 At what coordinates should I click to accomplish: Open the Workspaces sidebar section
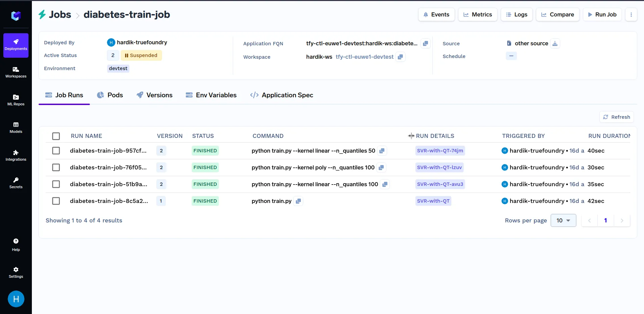16,72
